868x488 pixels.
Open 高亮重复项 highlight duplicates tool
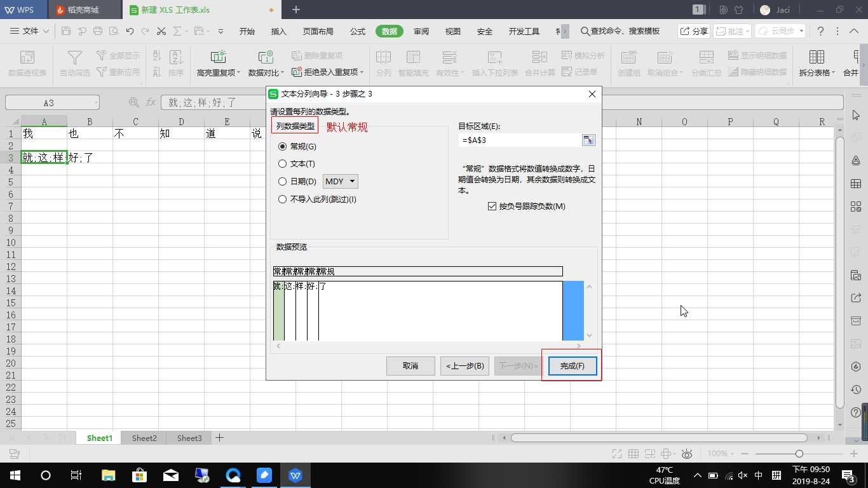219,64
